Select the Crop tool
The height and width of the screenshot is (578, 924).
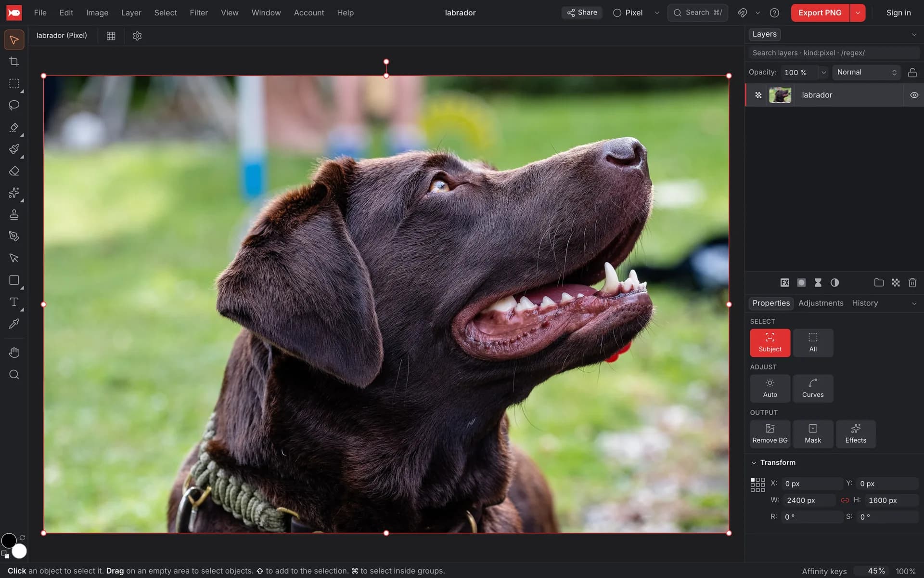click(x=14, y=62)
